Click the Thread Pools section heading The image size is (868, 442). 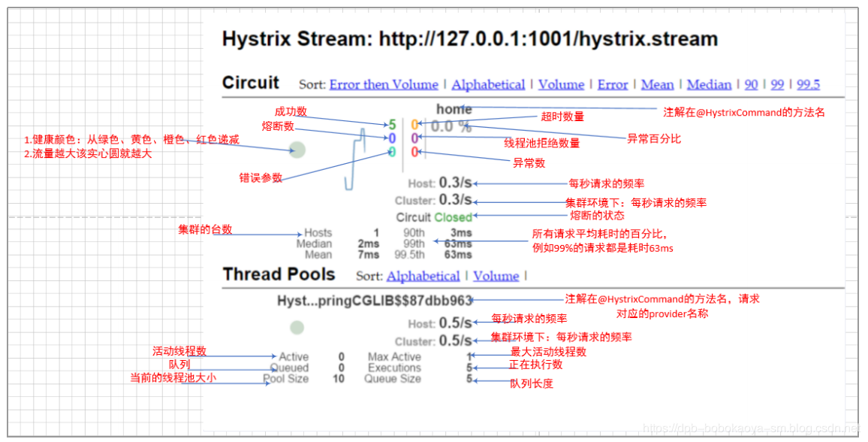pos(279,274)
